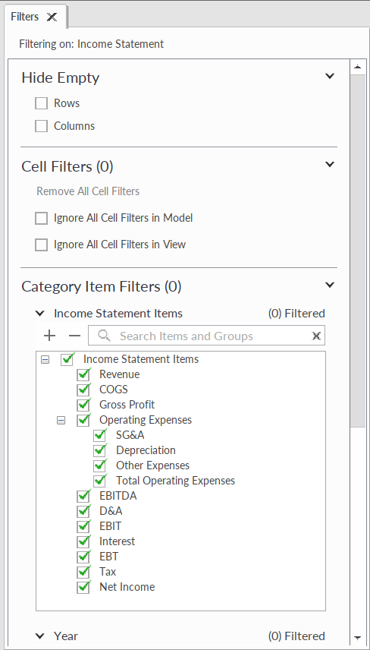The image size is (370, 650).
Task: Click Remove All Cell Filters link
Action: coord(88,191)
